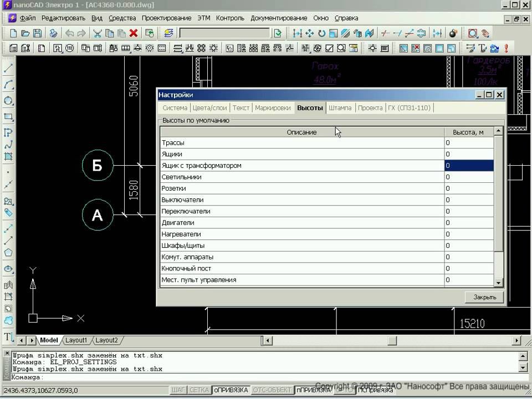Screen dimensions: 532x399
Task: Select the Arc drawing tool
Action: tap(8, 84)
